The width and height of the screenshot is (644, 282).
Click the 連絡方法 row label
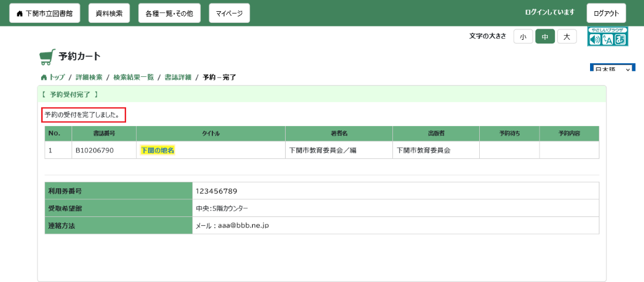pos(118,225)
